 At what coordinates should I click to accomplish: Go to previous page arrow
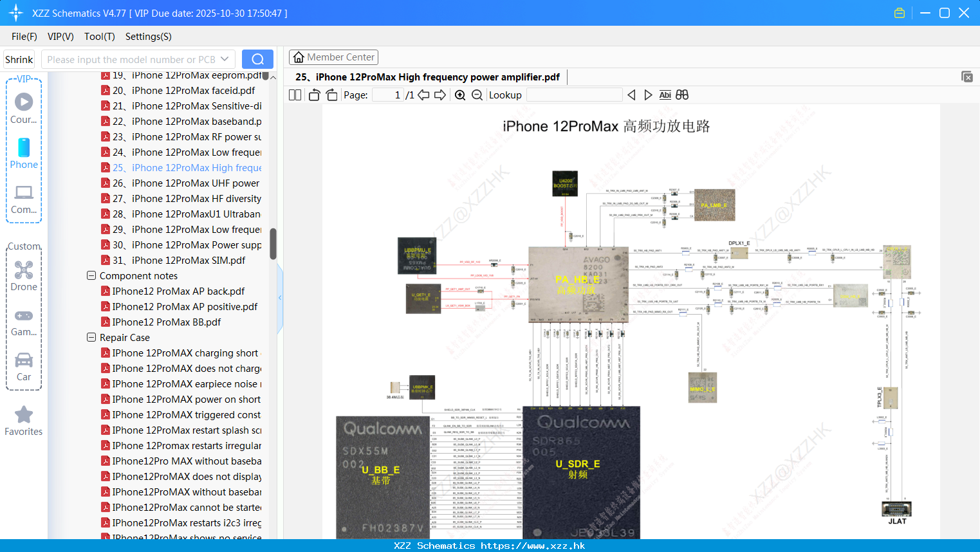click(x=423, y=95)
